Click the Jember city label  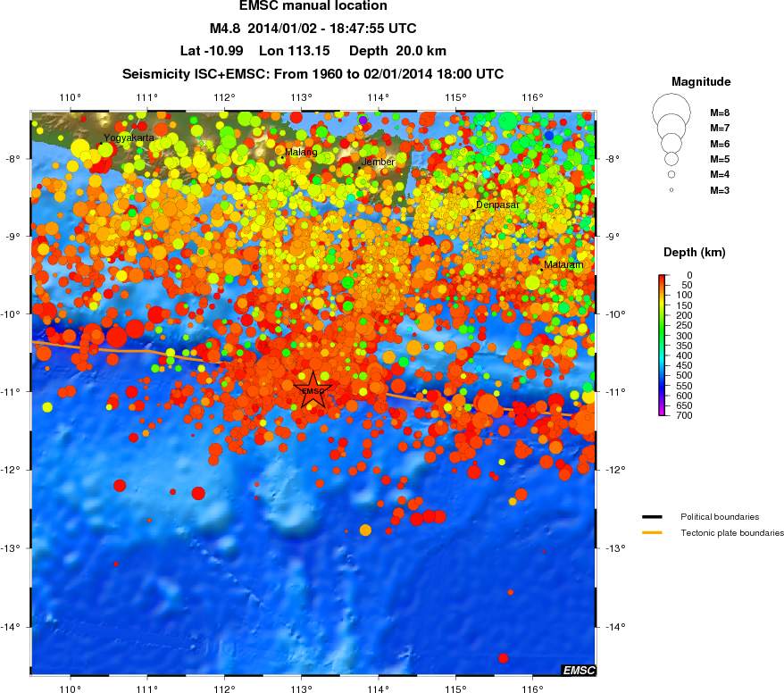(x=378, y=162)
